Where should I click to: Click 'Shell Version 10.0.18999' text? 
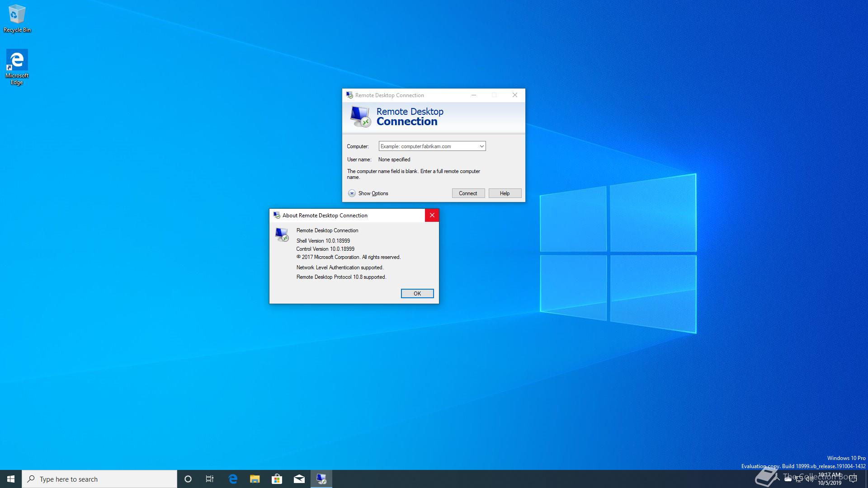tap(323, 241)
